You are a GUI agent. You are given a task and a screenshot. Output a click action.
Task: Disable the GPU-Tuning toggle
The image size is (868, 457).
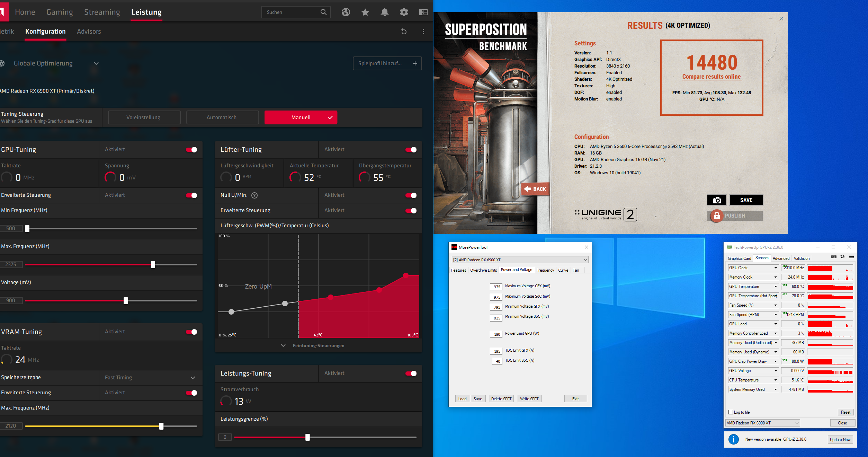[191, 149]
